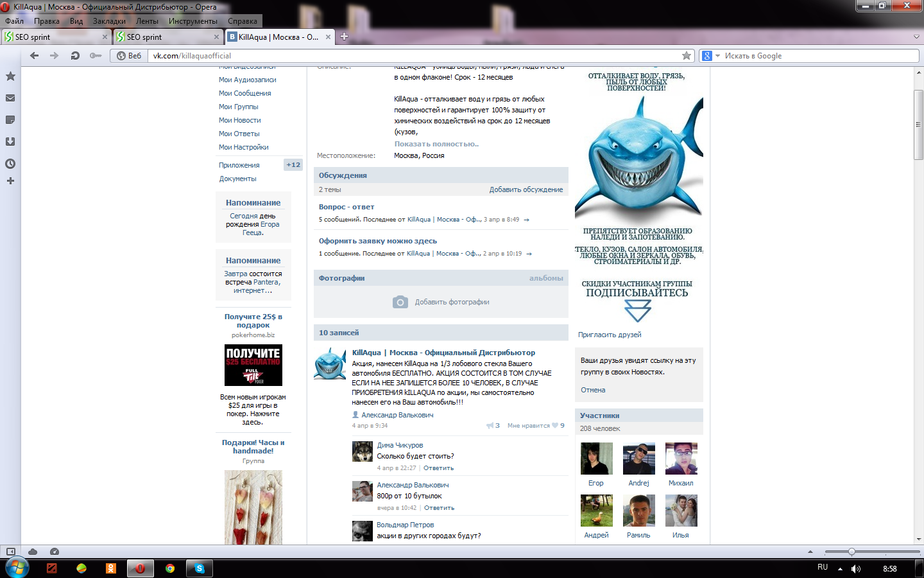This screenshot has width=924, height=578.
Task: Toggle the Opera panels button in status bar
Action: pos(10,552)
